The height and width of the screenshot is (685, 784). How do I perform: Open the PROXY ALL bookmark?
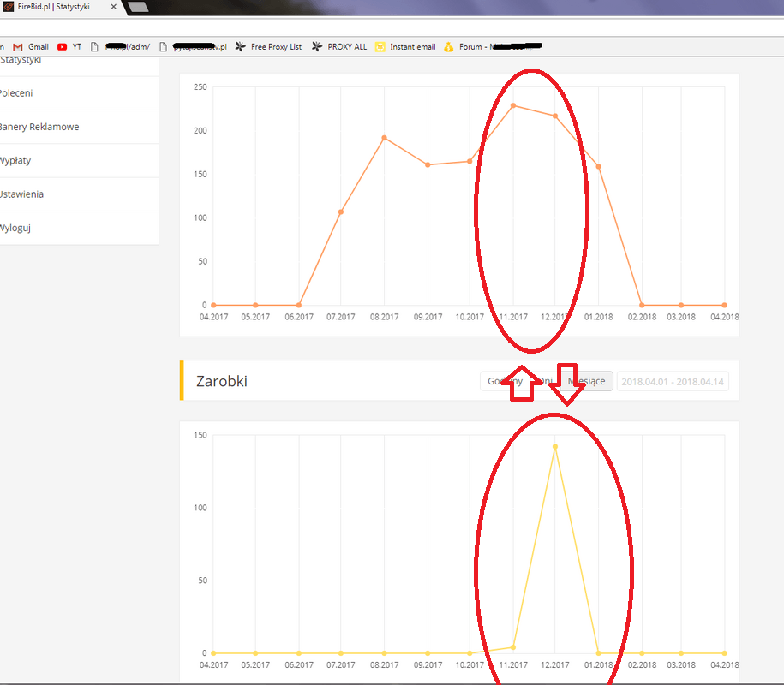coord(339,46)
